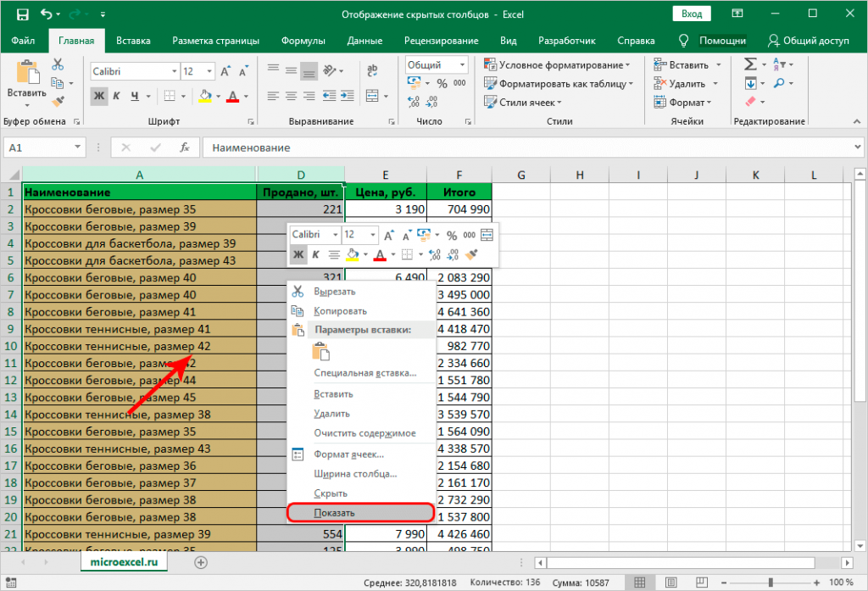
Task: Click the Select All corner triangle
Action: (14, 176)
